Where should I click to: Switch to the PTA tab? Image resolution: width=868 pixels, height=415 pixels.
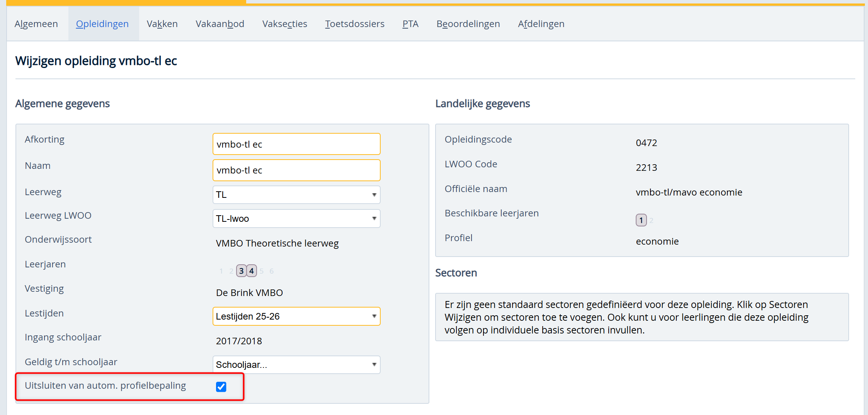tap(410, 24)
